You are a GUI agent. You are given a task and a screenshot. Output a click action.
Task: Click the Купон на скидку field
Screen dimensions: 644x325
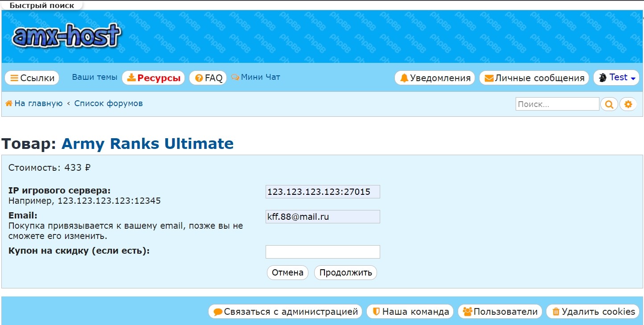click(323, 252)
